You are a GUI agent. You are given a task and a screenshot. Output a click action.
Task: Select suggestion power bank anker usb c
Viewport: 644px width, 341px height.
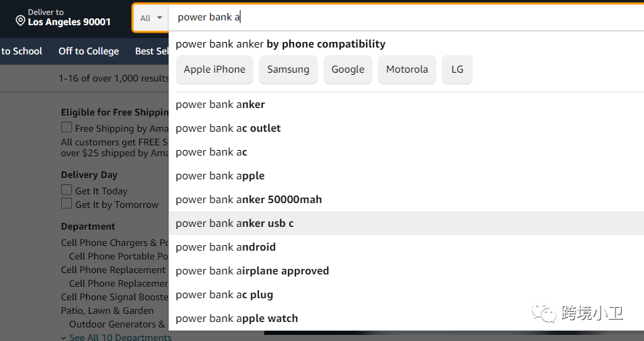pyautogui.click(x=235, y=223)
